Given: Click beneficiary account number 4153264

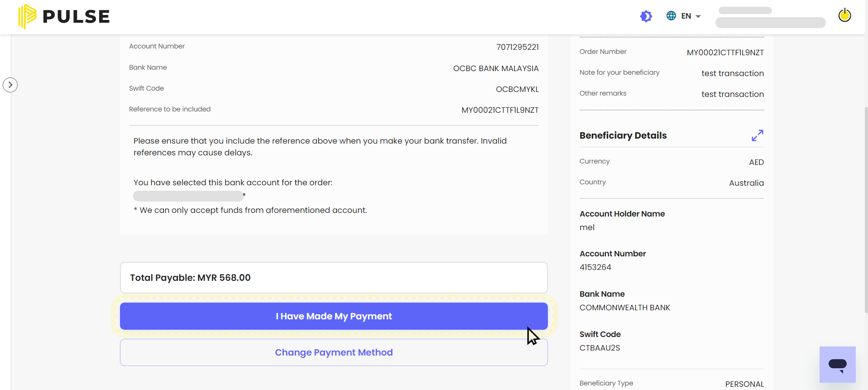Looking at the screenshot, I should click(x=595, y=267).
